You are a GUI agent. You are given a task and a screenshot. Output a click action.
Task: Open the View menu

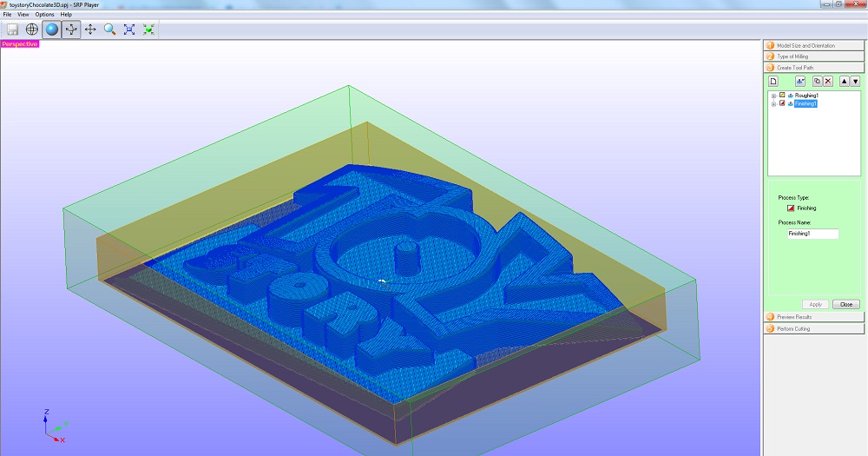(x=23, y=15)
